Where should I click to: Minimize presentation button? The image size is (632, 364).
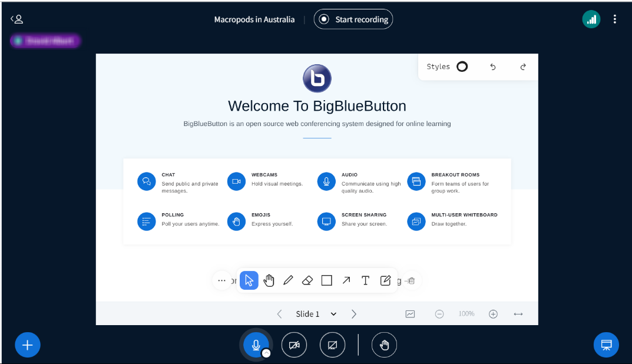click(606, 345)
